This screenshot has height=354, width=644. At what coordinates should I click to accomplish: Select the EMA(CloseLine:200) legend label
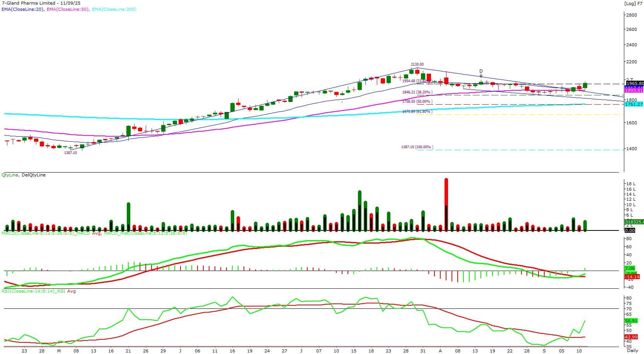[114, 9]
